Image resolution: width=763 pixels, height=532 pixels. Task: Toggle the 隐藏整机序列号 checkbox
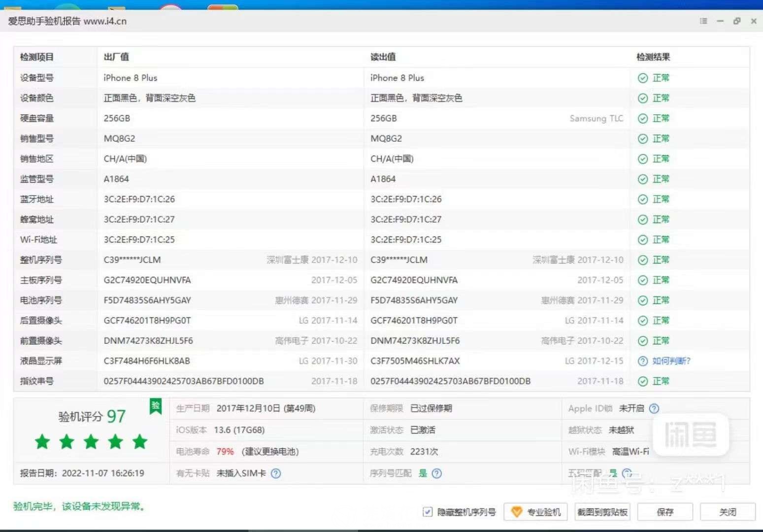pos(428,512)
